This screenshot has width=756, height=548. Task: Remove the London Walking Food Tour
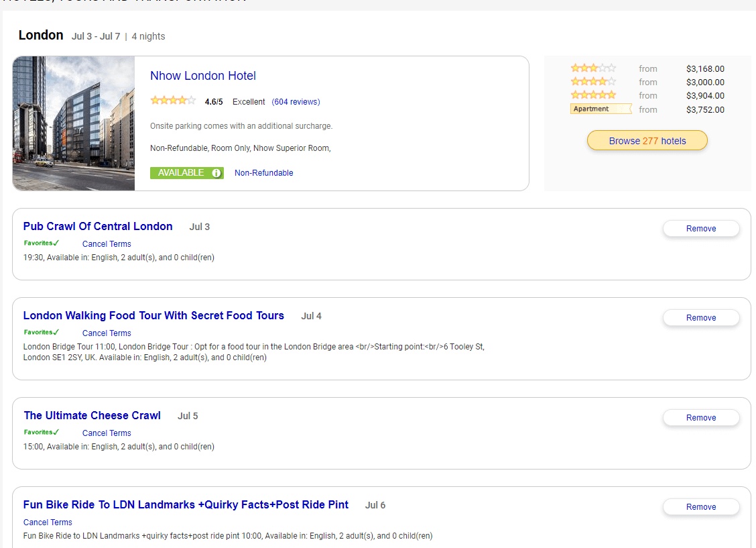[x=701, y=318]
